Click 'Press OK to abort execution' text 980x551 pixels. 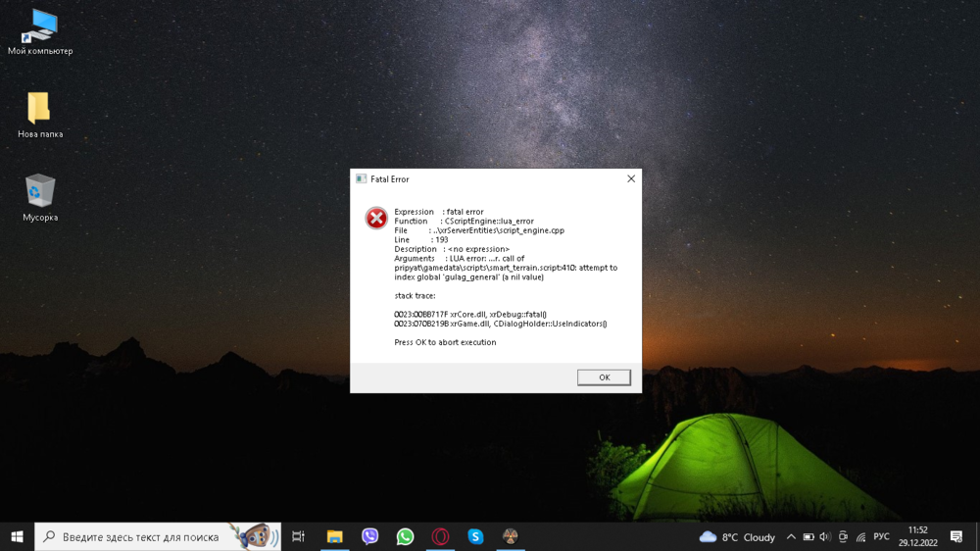click(x=445, y=342)
